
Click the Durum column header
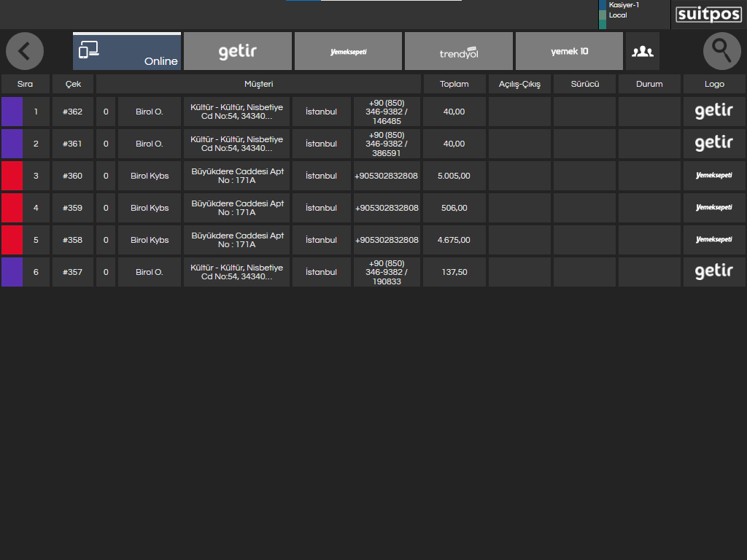coord(649,84)
